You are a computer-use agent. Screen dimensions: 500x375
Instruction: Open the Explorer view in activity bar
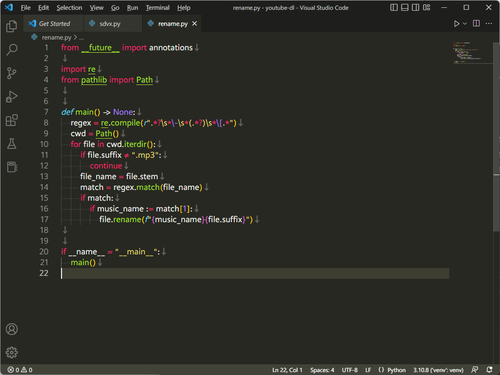coord(12,26)
